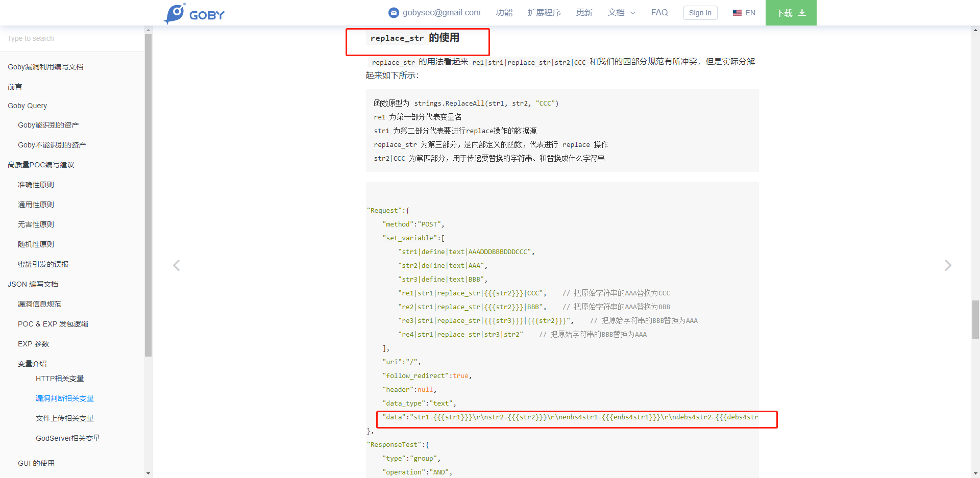Open the GodServer相关变量 sidebar entry

click(67, 438)
